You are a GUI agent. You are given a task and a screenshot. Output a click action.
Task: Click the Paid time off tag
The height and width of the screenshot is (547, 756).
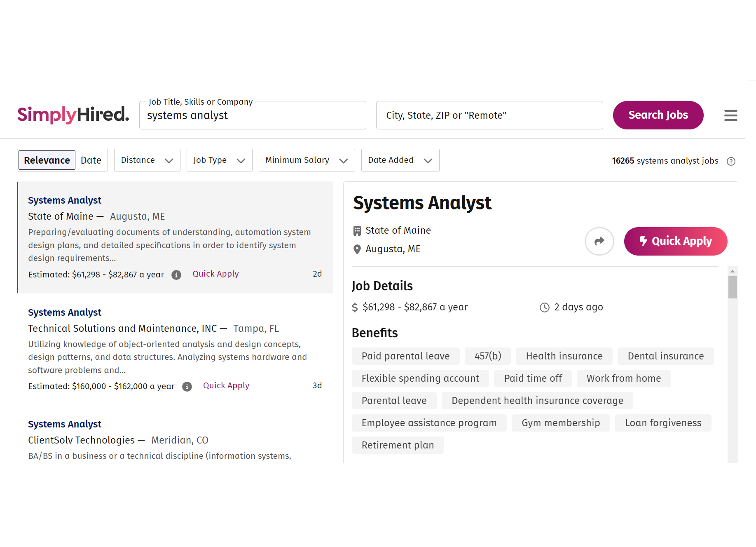tap(533, 378)
